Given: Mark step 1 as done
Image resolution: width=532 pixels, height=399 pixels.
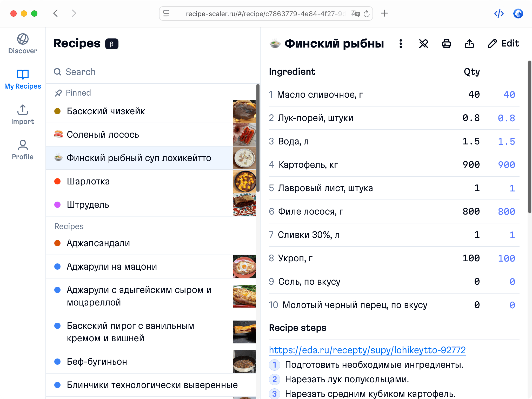Looking at the screenshot, I should 274,365.
